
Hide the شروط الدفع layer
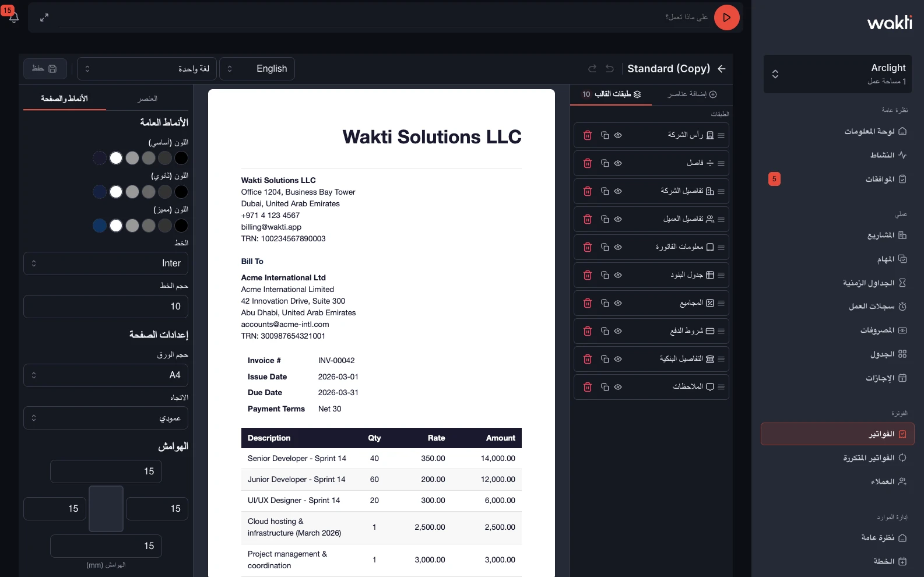tap(618, 331)
